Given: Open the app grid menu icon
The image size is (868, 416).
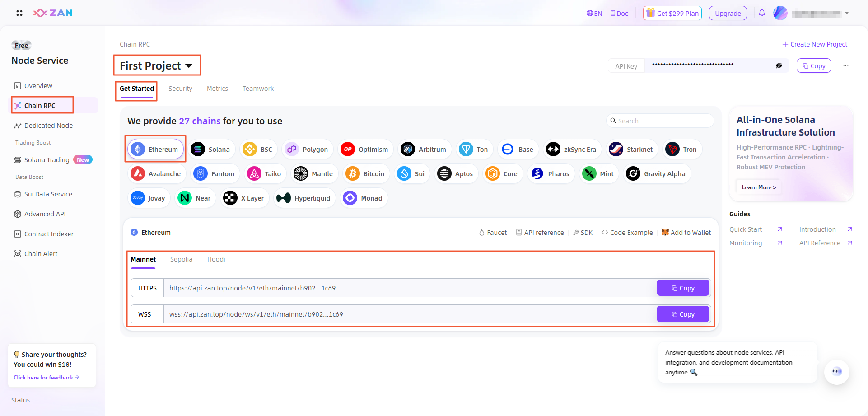Looking at the screenshot, I should (x=19, y=13).
